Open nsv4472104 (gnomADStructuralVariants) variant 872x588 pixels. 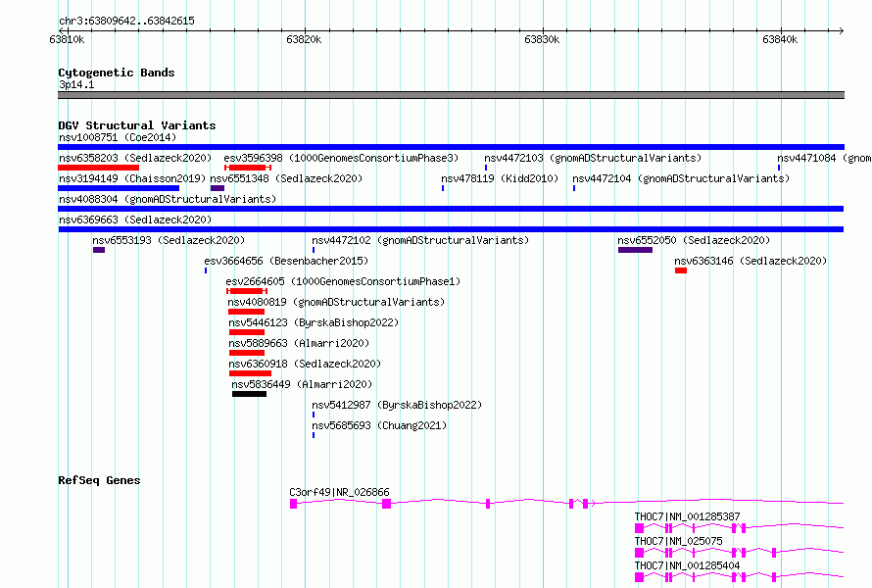681,178
